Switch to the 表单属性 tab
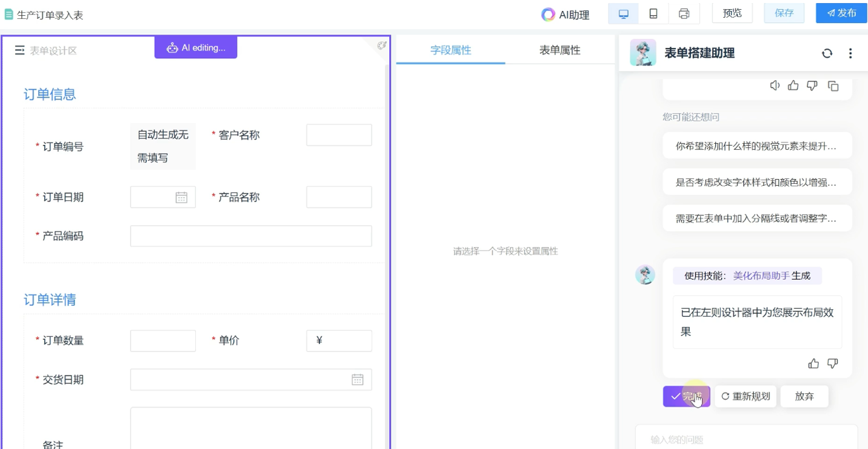This screenshot has height=449, width=868. click(559, 50)
